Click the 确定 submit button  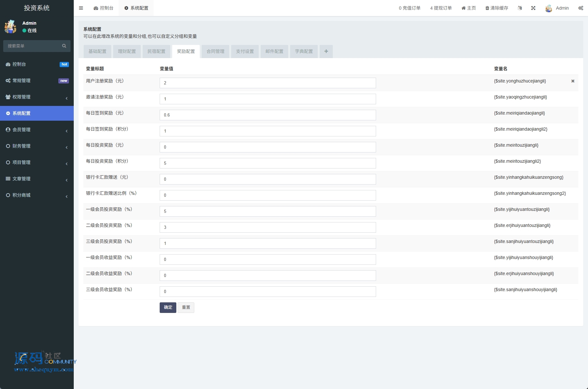pos(168,307)
